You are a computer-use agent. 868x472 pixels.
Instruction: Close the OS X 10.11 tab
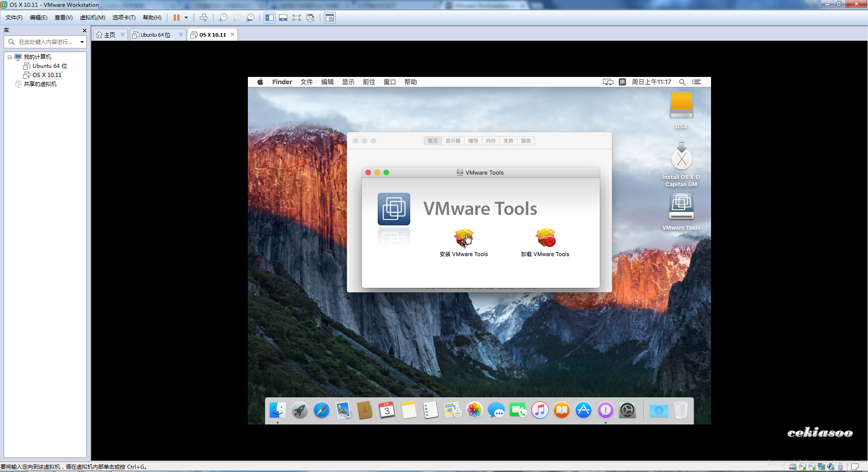point(232,34)
